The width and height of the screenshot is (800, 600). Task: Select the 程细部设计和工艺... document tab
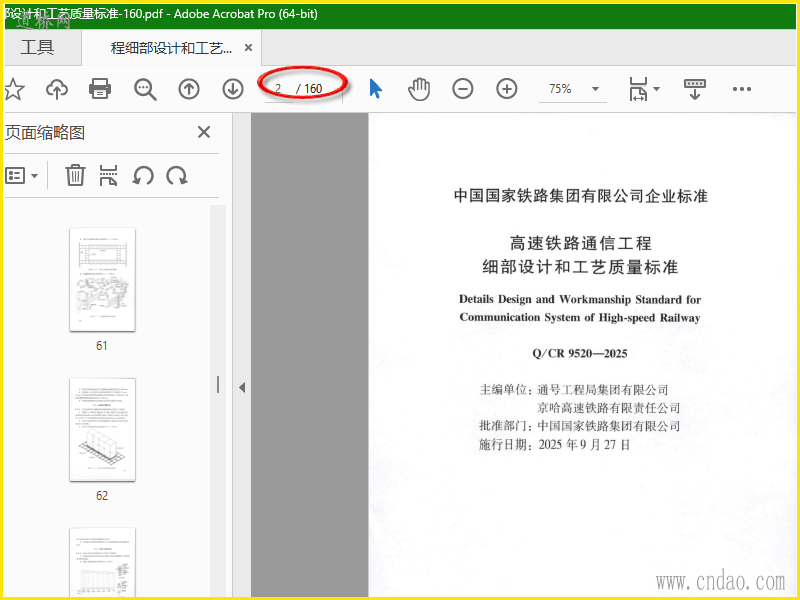(x=171, y=48)
